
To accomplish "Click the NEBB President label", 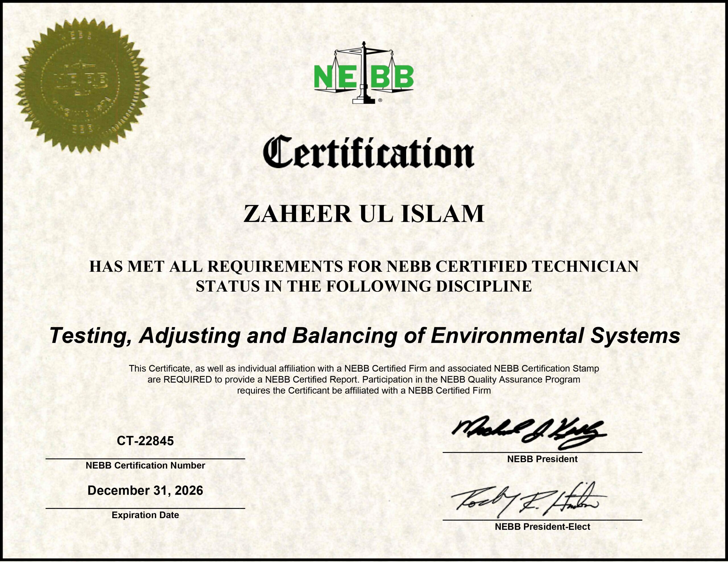I will pos(542,459).
